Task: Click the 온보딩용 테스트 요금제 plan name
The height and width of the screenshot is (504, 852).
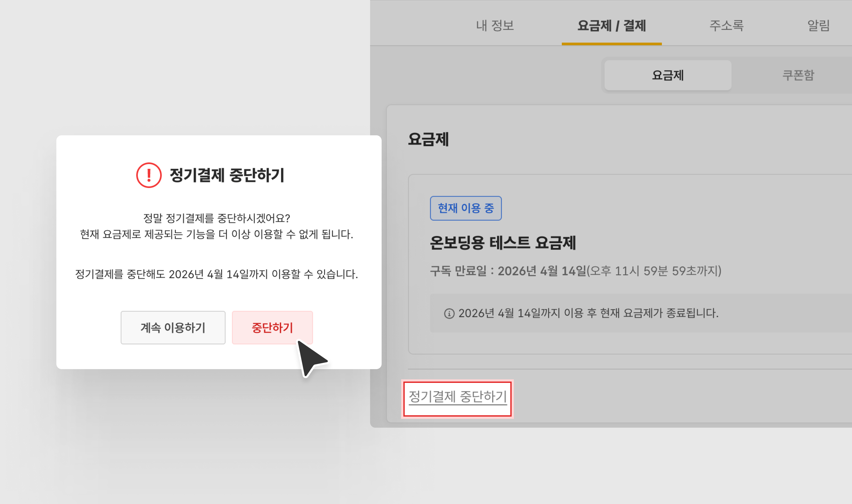Action: click(x=503, y=243)
